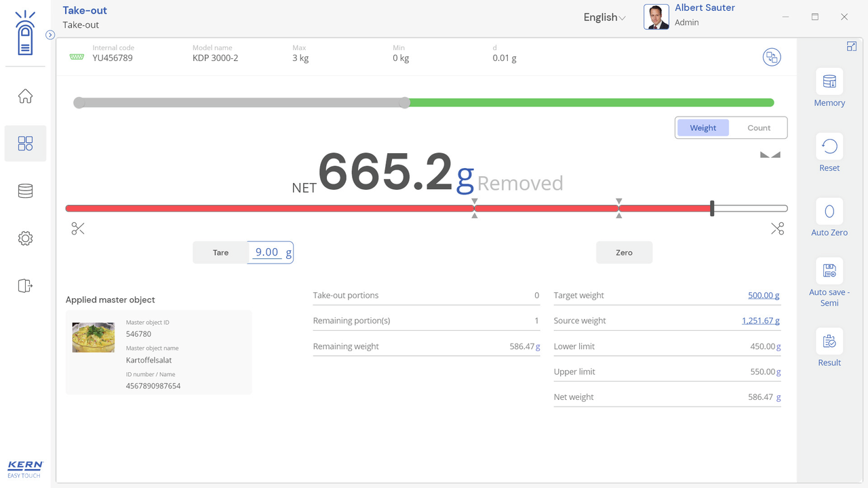Select the applications grid menu item
Screen dimensions: 868x488
pyautogui.click(x=25, y=144)
